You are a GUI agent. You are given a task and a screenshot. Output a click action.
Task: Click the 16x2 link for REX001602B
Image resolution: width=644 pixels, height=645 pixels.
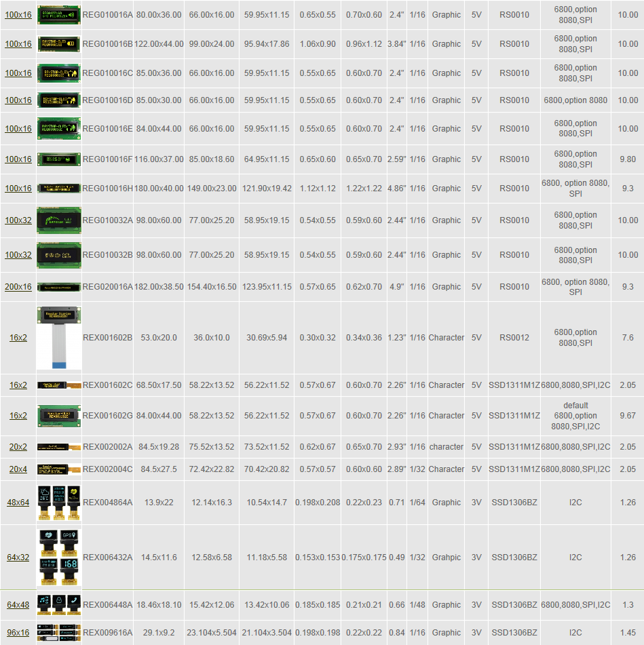point(18,338)
